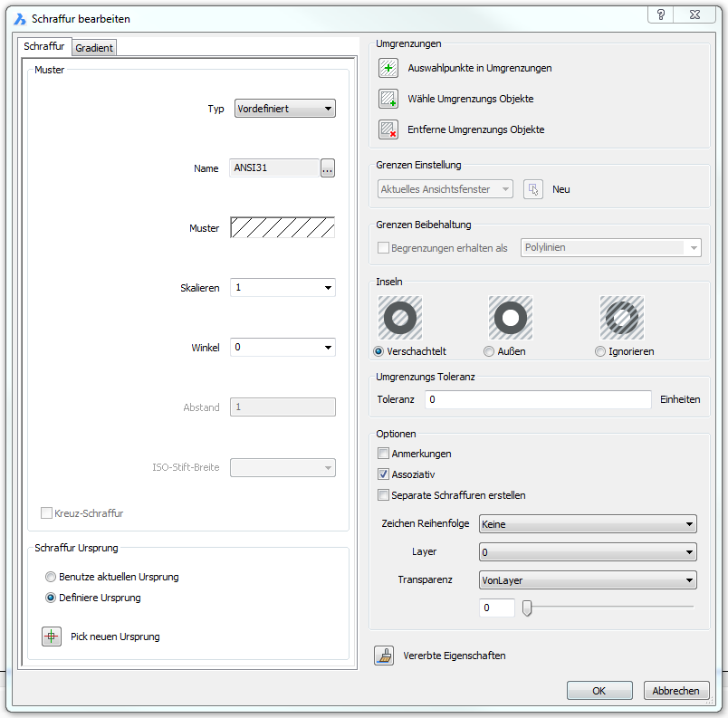Uncheck the Assoziativ option
Screen dimensions: 728x718
(x=383, y=474)
